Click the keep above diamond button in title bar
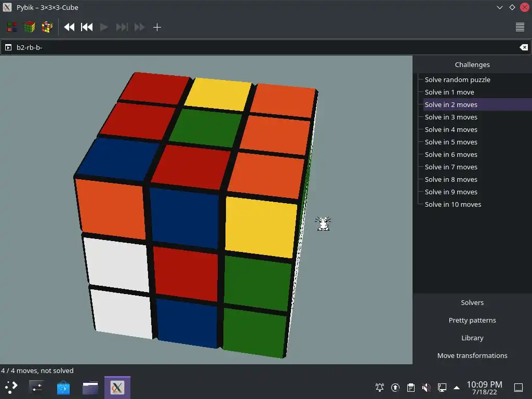Viewport: 532px width, 399px height. coord(512,7)
